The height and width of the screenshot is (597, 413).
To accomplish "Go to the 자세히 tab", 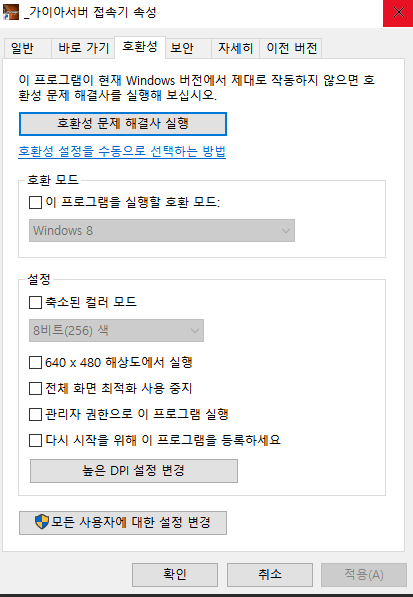I will (x=235, y=48).
